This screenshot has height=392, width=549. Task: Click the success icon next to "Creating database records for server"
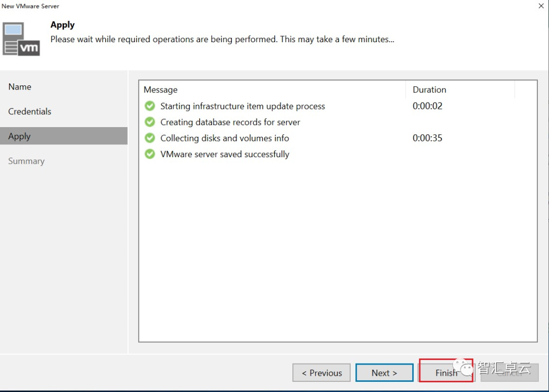[150, 122]
